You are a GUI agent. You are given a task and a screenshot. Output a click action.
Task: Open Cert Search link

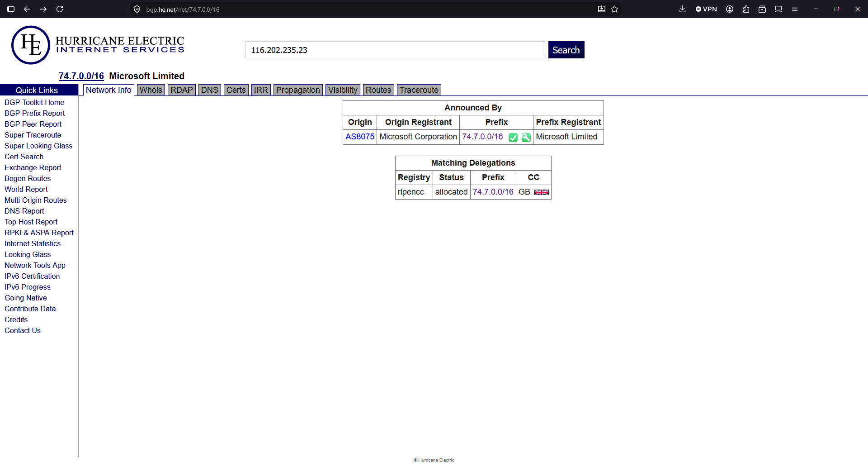(24, 157)
